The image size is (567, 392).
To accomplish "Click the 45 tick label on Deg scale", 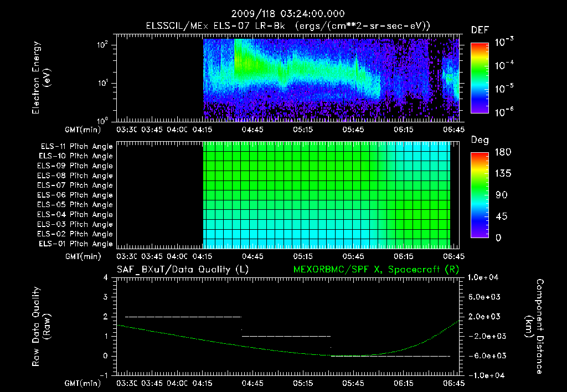I will (x=502, y=216).
